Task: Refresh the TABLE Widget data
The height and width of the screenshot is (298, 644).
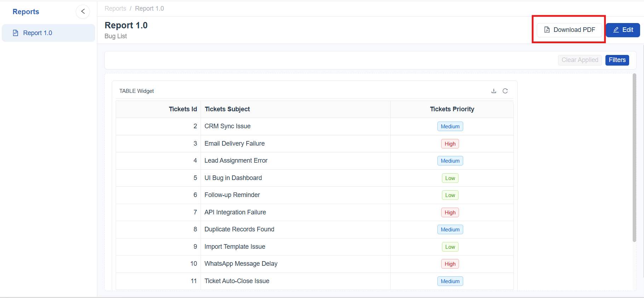Action: (x=505, y=91)
